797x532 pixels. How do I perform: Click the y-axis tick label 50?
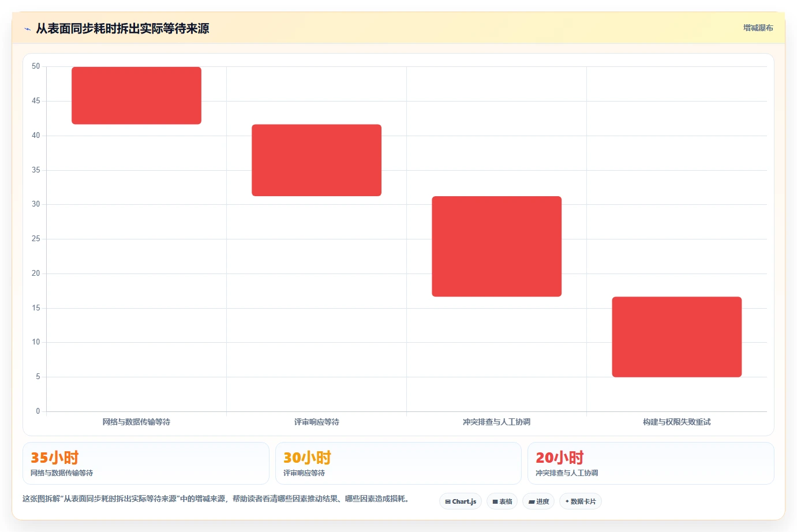(36, 66)
